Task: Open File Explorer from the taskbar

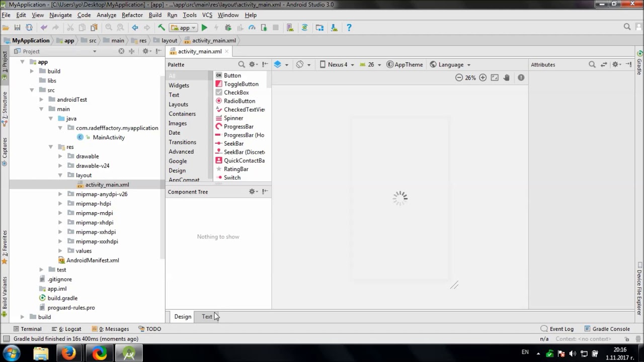Action: pyautogui.click(x=41, y=353)
